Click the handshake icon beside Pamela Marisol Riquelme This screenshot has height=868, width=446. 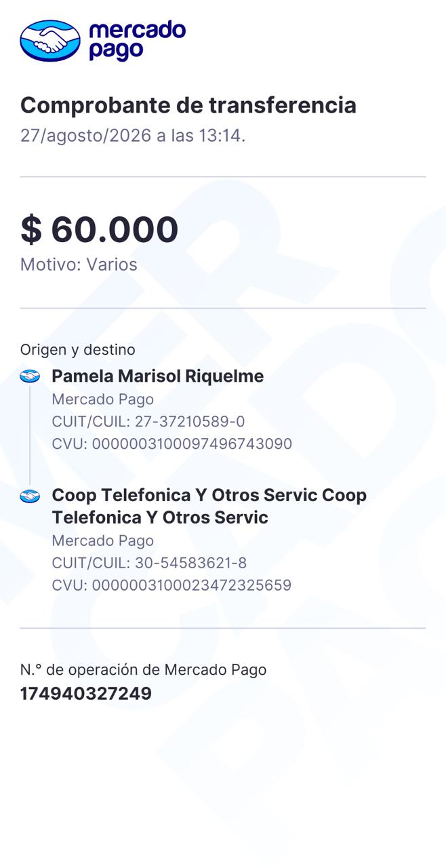(30, 376)
